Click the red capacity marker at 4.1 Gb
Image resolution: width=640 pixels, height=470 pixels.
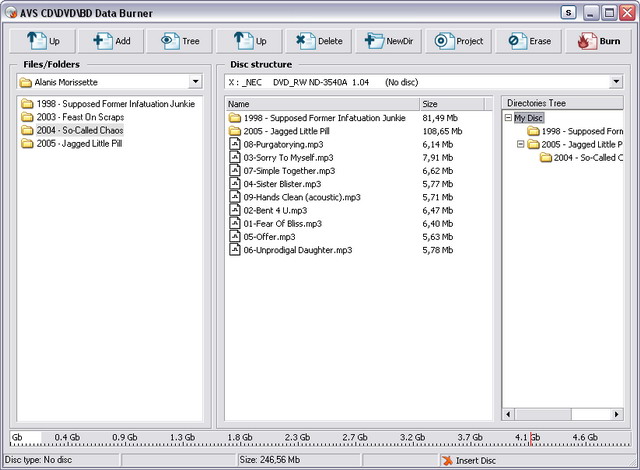531,439
